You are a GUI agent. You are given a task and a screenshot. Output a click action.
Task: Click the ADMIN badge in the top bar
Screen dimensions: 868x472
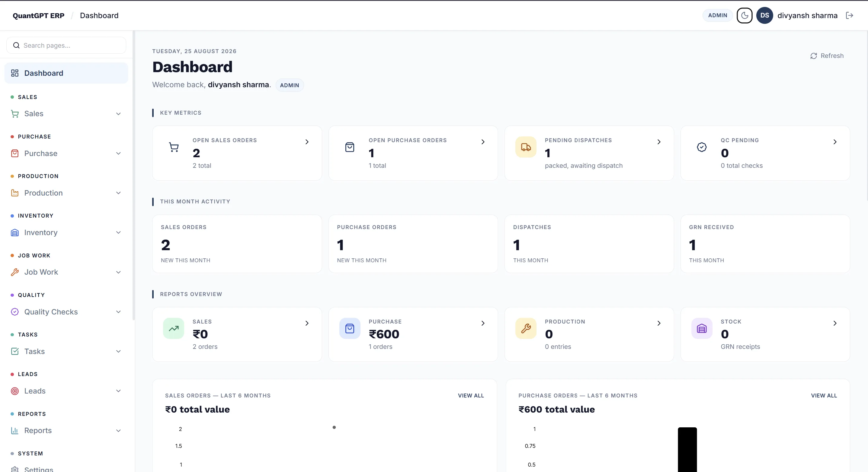tap(717, 15)
